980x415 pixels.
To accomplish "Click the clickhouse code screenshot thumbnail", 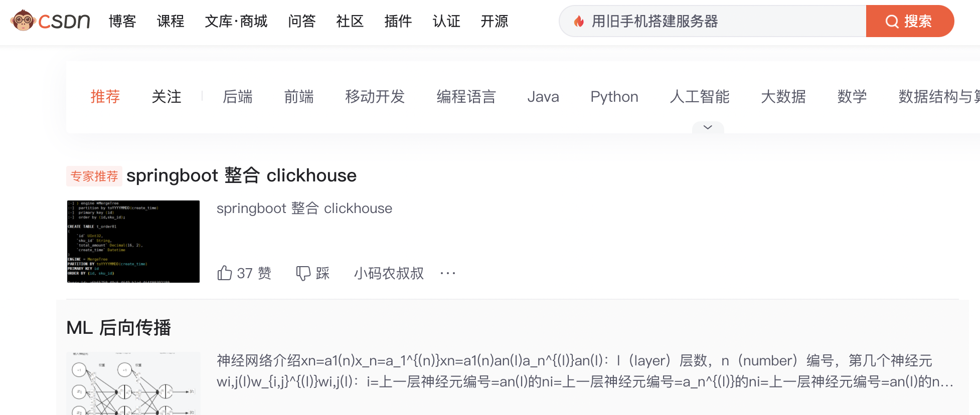I will (x=133, y=241).
